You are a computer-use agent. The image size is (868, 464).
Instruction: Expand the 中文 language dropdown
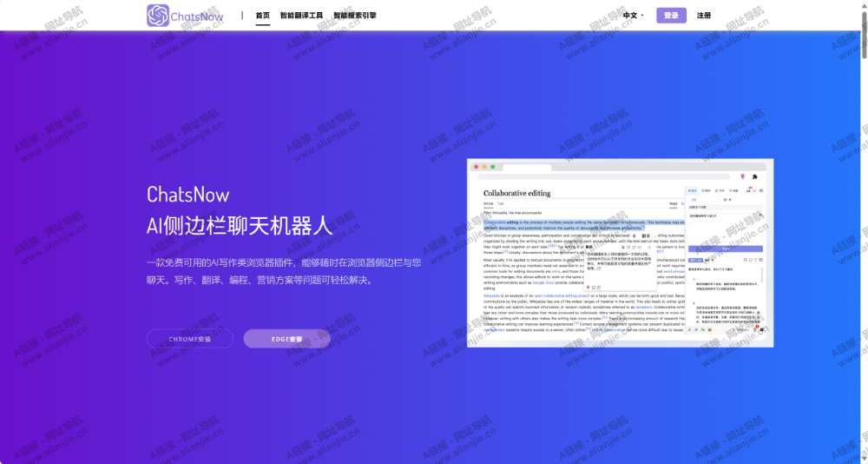(x=634, y=16)
